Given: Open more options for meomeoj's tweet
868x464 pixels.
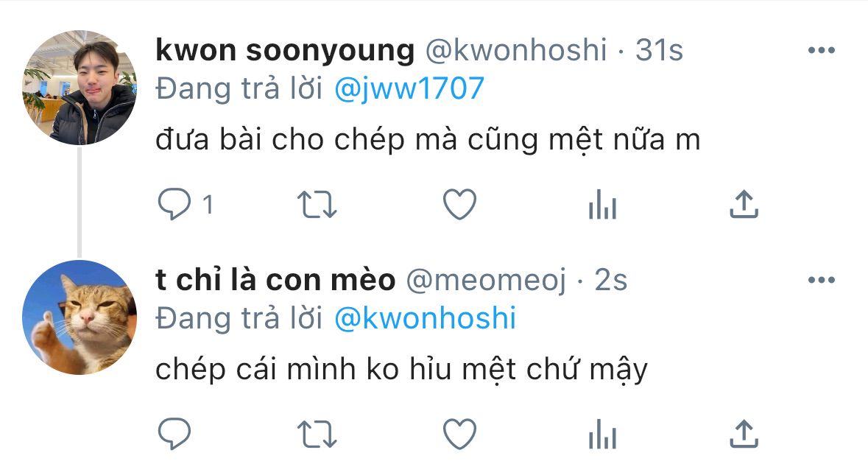Looking at the screenshot, I should [822, 280].
